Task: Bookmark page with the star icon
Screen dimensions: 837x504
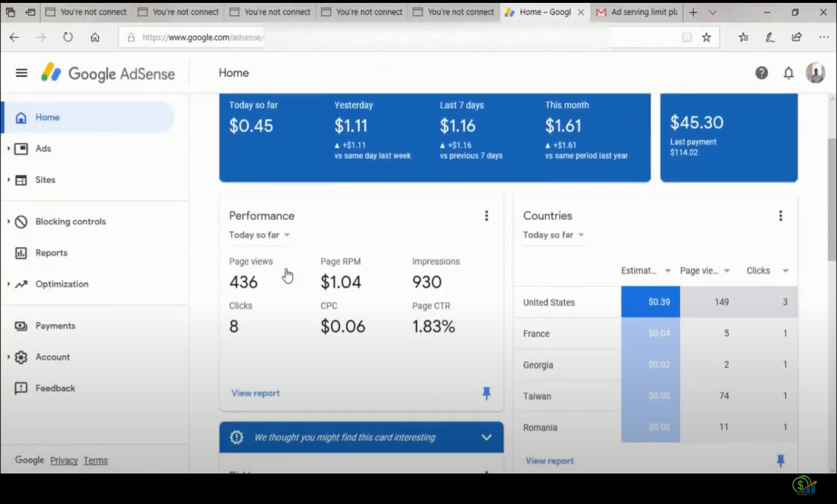Action: tap(706, 37)
